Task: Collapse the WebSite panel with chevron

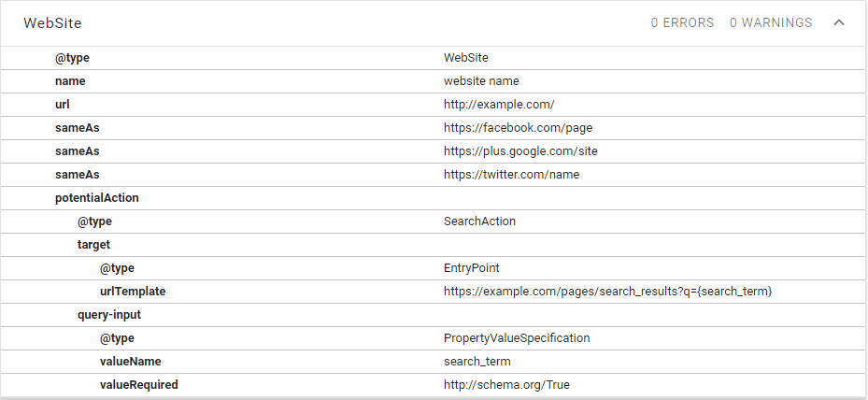Action: click(x=838, y=22)
